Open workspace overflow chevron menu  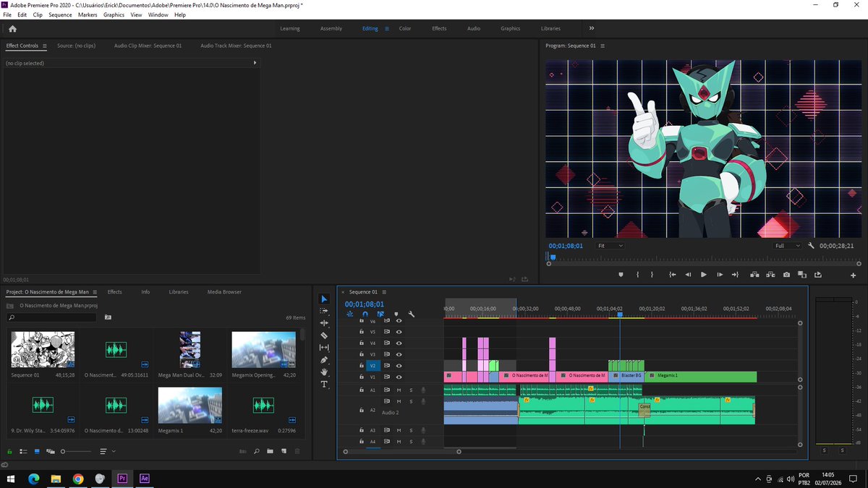[x=592, y=28]
